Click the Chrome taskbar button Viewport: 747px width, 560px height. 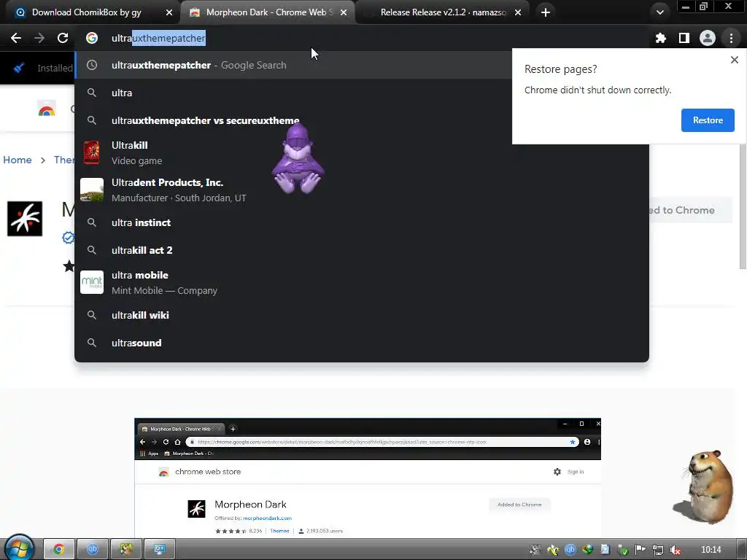pyautogui.click(x=59, y=549)
